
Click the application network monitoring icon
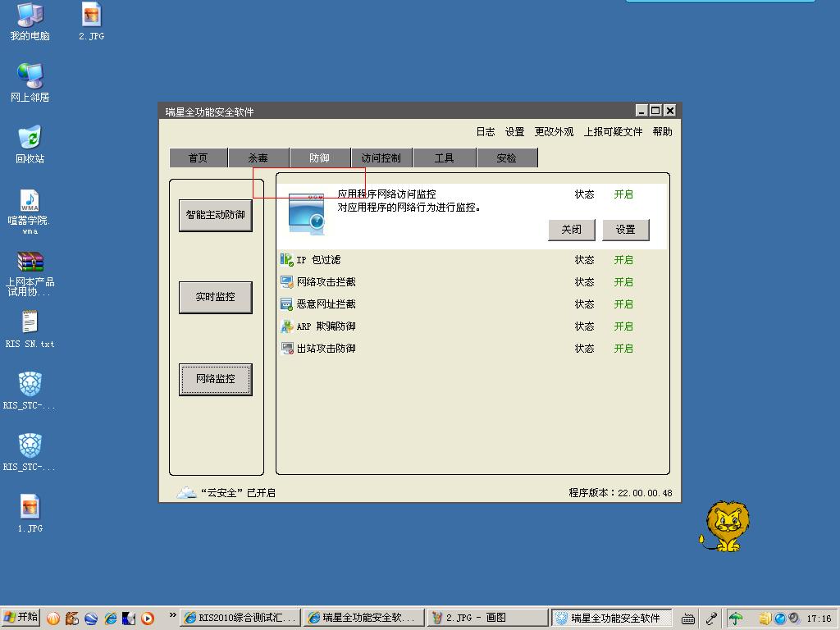coord(307,214)
